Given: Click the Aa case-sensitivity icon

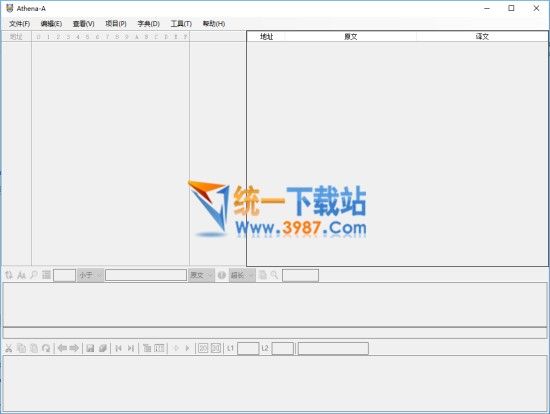Looking at the screenshot, I should point(21,275).
